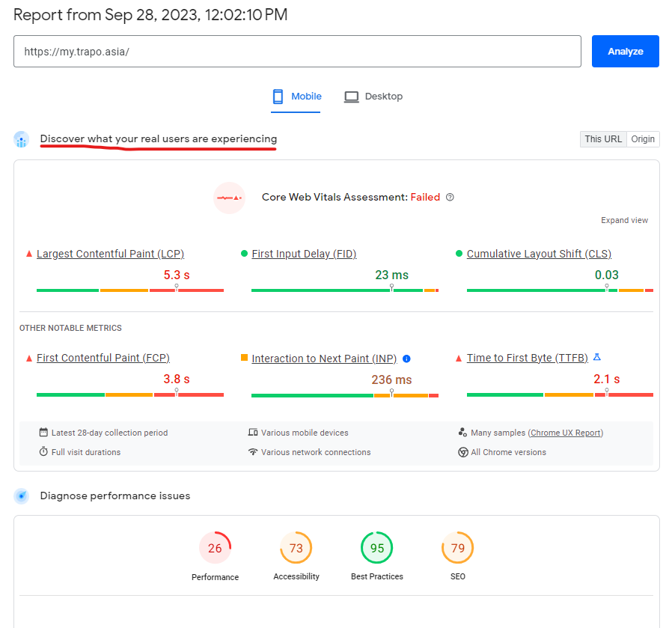Viewport: 672px width, 628px height.
Task: Click the Analyze button
Action: (x=625, y=51)
